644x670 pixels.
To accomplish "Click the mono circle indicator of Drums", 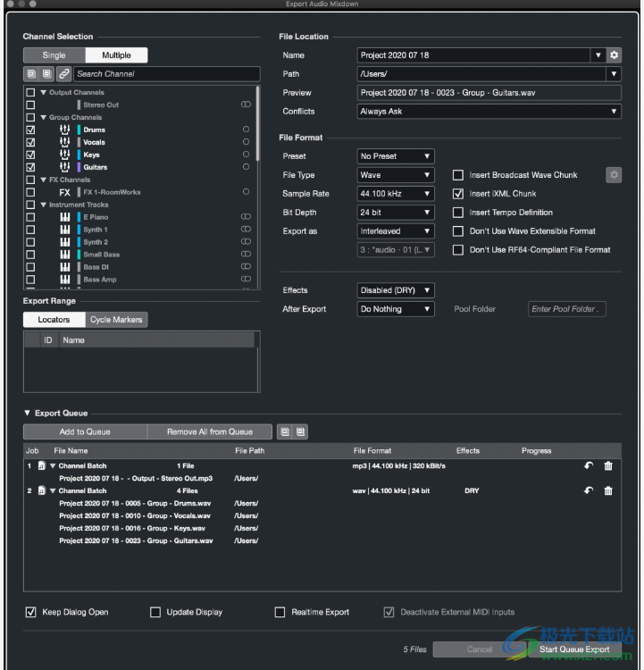I will (246, 129).
